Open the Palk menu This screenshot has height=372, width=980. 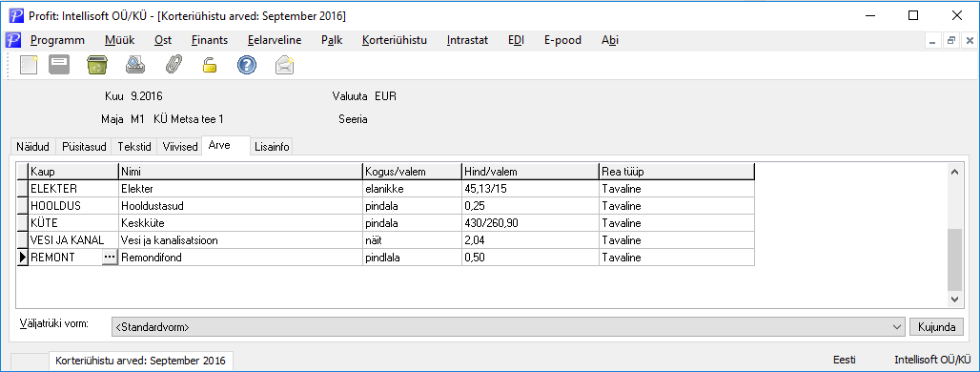tap(332, 40)
